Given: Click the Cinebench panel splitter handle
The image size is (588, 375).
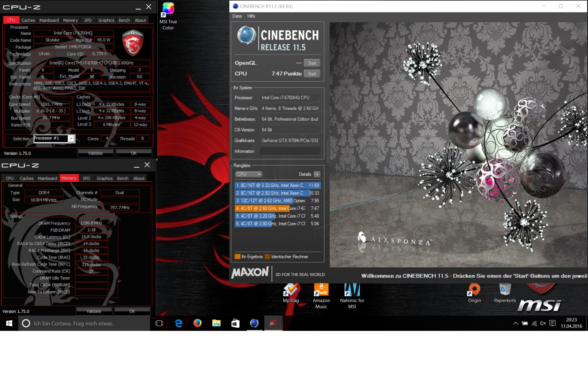Looking at the screenshot, I should (327, 152).
